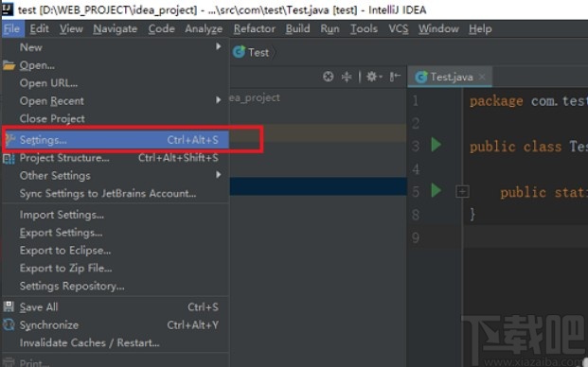Click the Test class breadcrumb icon

[239, 52]
